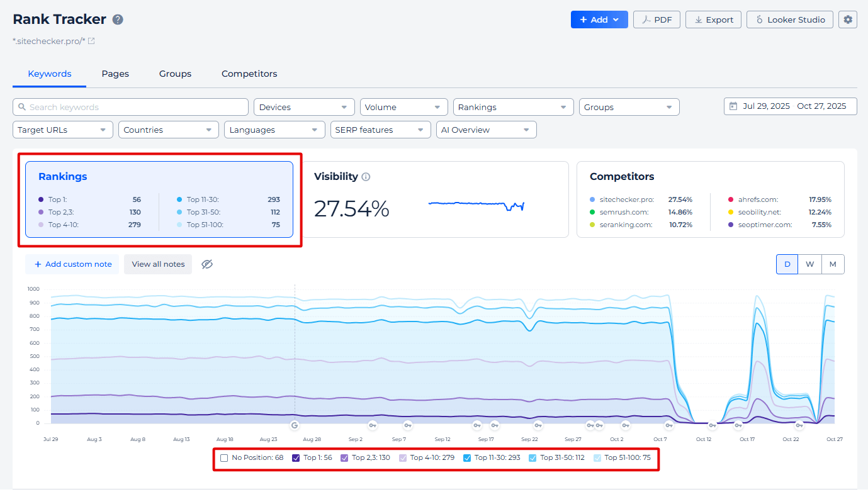Open the Pages tab
Screen dimensions: 868x492
(115, 74)
